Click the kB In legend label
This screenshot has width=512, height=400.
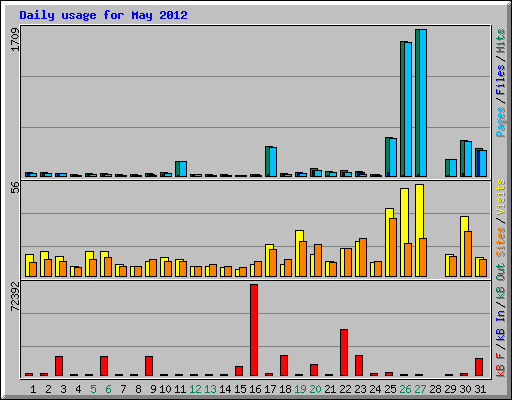[501, 325]
